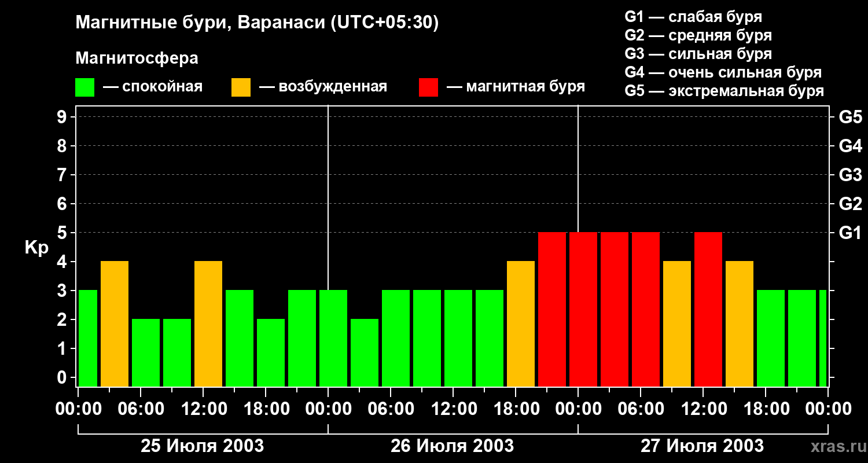Click the 'G2 — средняя буря' legend line
Screen dimensions: 868x463
pyautogui.click(x=698, y=35)
